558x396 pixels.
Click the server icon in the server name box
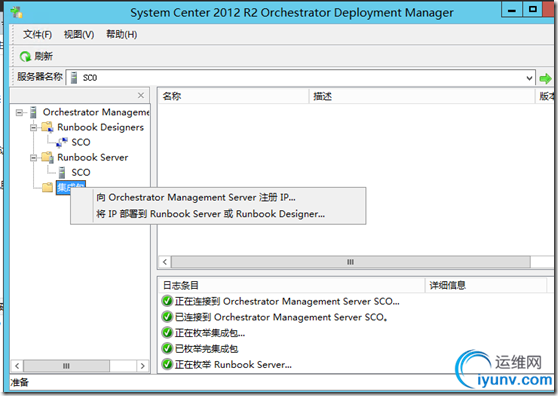pyautogui.click(x=74, y=78)
